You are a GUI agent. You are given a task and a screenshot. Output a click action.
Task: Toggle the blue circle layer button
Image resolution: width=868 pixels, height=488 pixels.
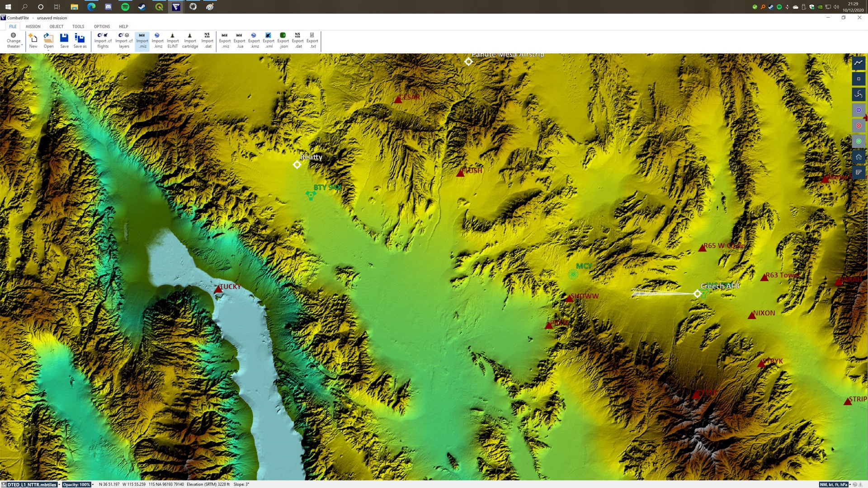pos(858,110)
